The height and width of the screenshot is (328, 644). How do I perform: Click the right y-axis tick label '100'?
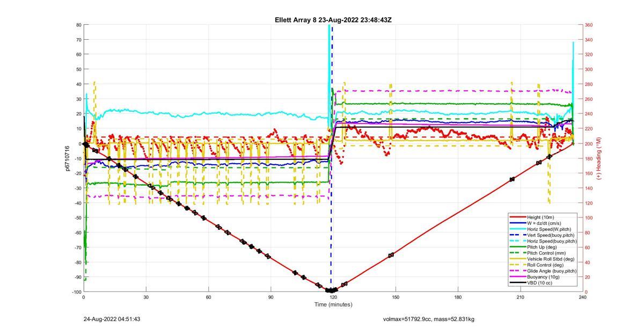click(589, 217)
